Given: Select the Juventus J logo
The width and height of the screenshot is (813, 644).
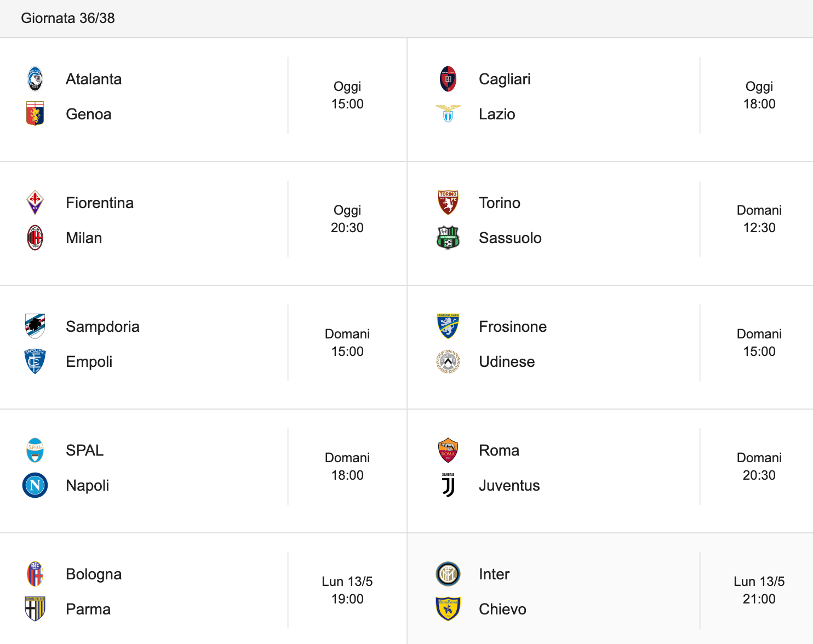Looking at the screenshot, I should point(448,485).
